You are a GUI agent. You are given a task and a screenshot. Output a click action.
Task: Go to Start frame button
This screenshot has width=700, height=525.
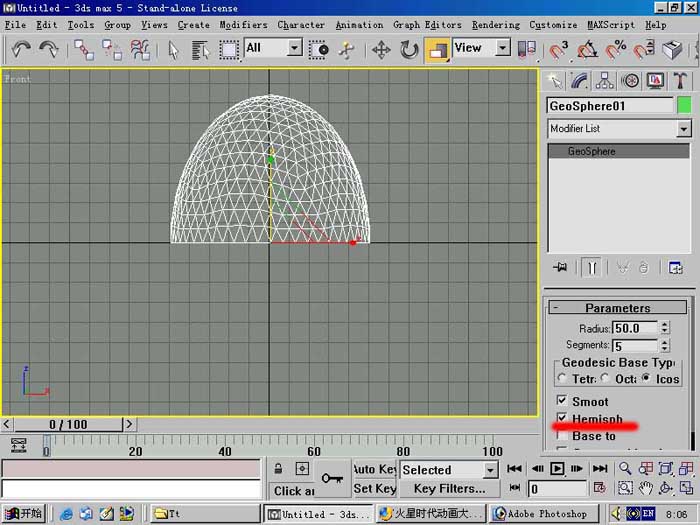(x=514, y=469)
